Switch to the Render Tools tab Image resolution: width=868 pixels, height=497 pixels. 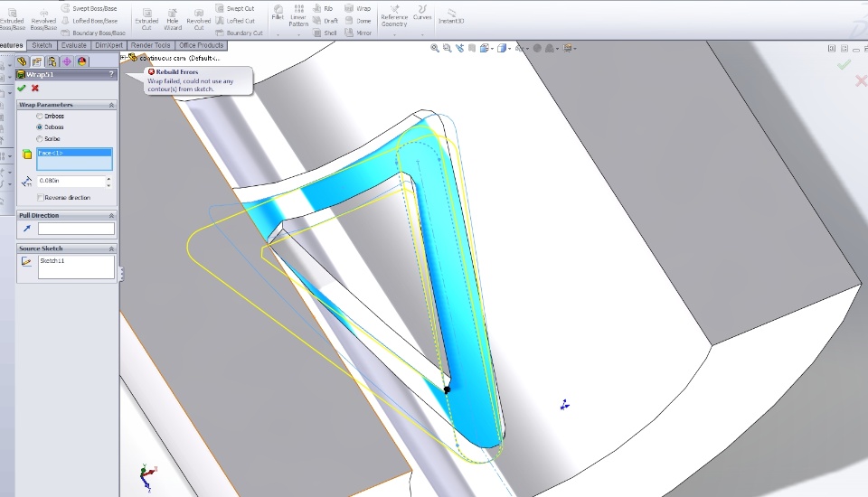point(151,45)
